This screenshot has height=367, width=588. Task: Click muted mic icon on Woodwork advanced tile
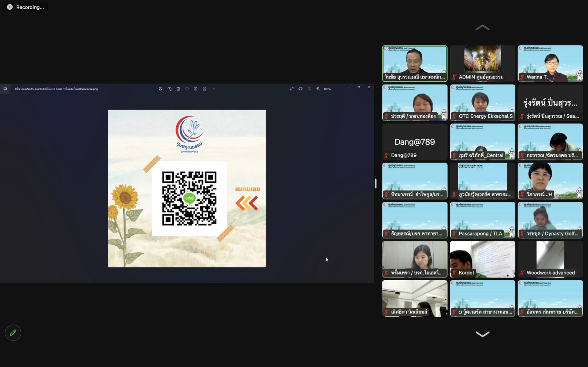coord(522,273)
